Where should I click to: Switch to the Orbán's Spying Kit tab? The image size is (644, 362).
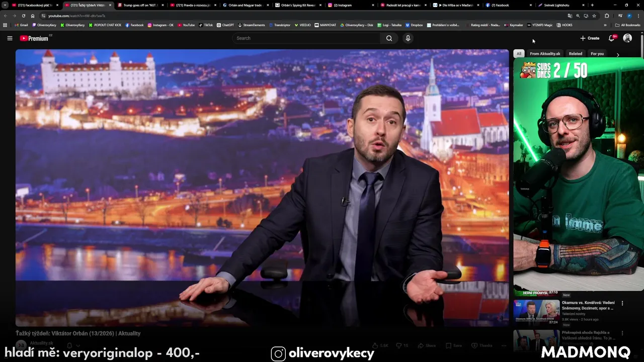[298, 5]
